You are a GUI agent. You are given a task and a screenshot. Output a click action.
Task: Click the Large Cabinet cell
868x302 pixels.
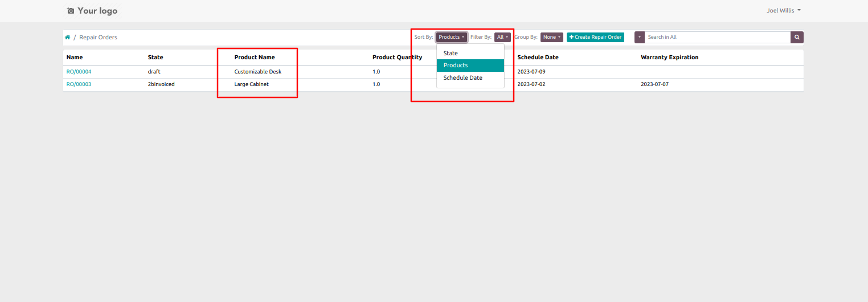251,84
